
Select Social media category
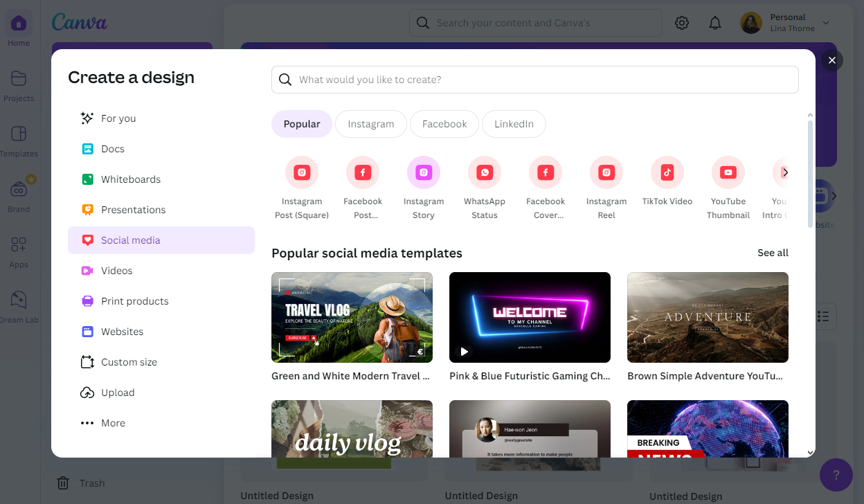(161, 240)
